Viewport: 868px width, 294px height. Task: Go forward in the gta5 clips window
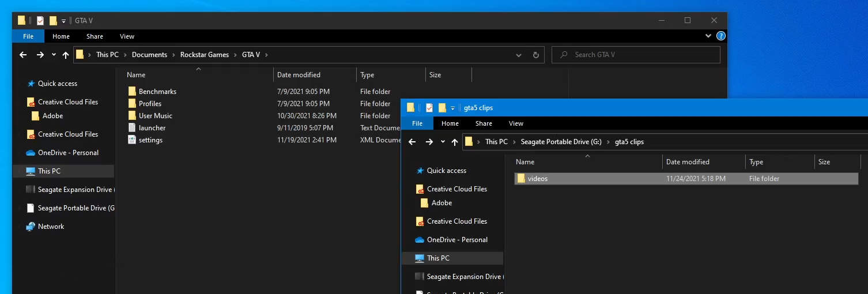pyautogui.click(x=429, y=142)
